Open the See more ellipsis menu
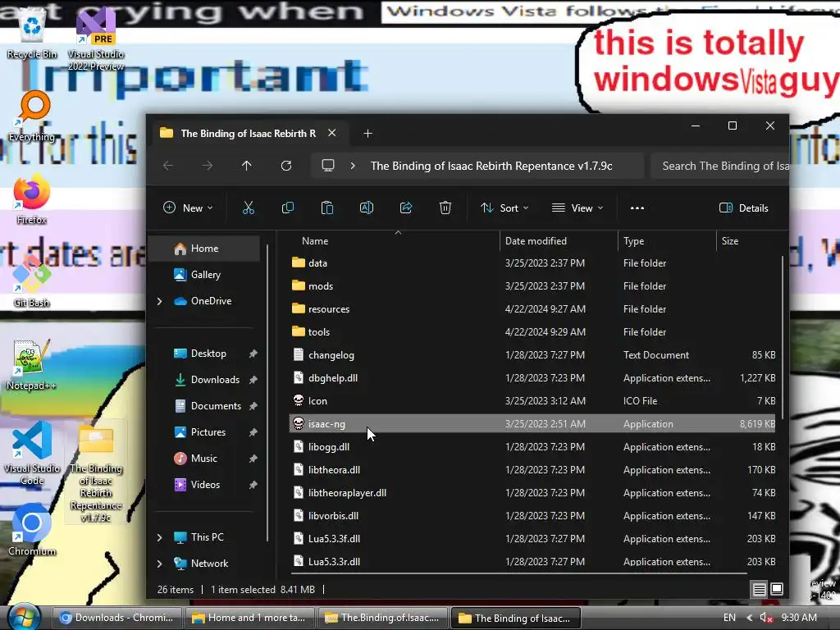The height and width of the screenshot is (630, 840). (637, 208)
